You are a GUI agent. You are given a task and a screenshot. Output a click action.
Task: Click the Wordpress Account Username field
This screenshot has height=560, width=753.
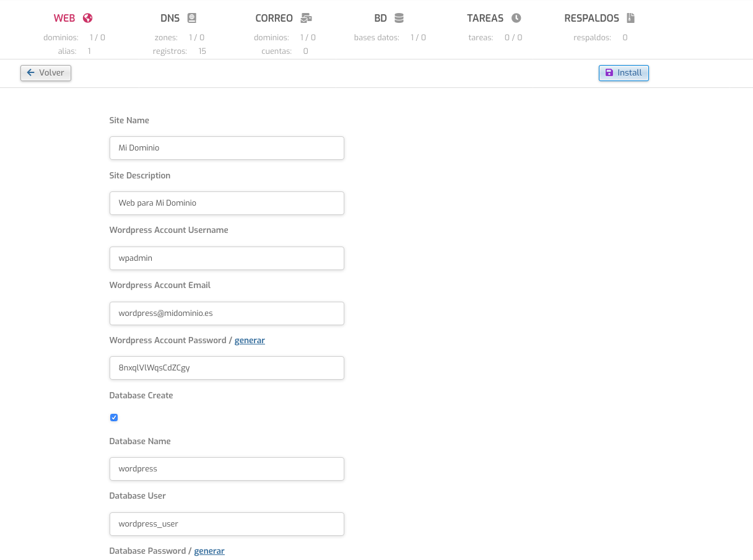tap(227, 258)
